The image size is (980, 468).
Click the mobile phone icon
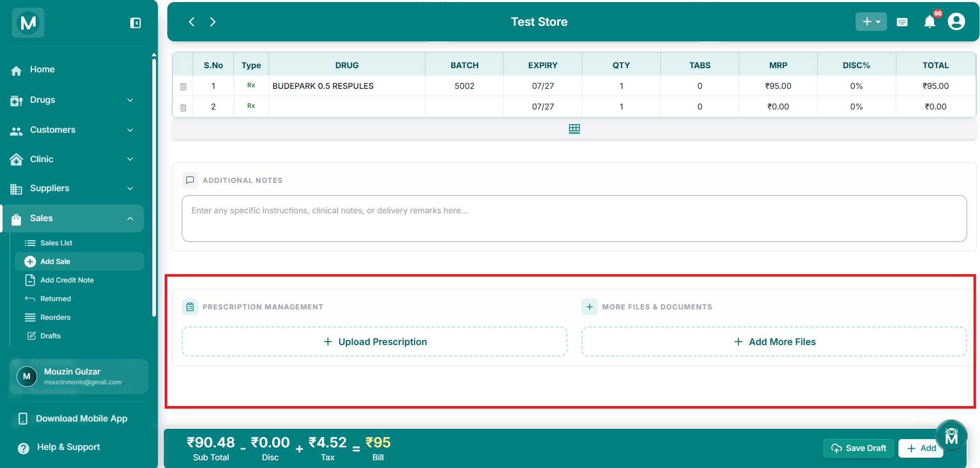tap(23, 418)
